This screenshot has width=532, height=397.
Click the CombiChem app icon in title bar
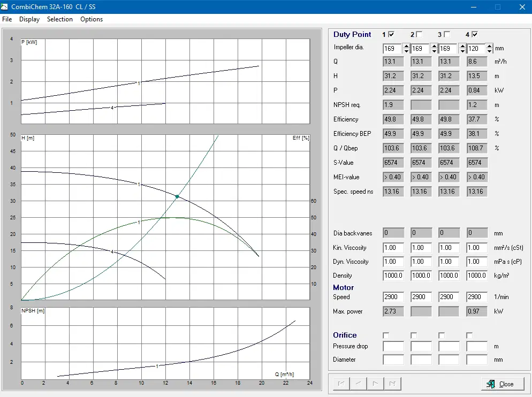4,7
